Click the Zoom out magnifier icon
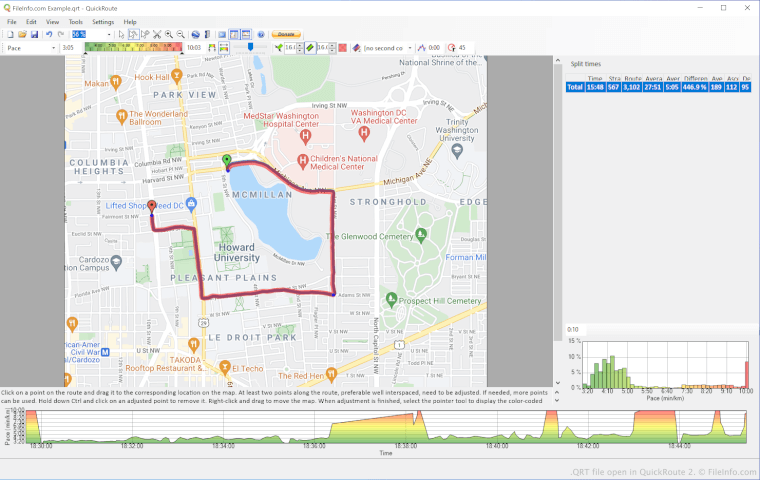 180,34
